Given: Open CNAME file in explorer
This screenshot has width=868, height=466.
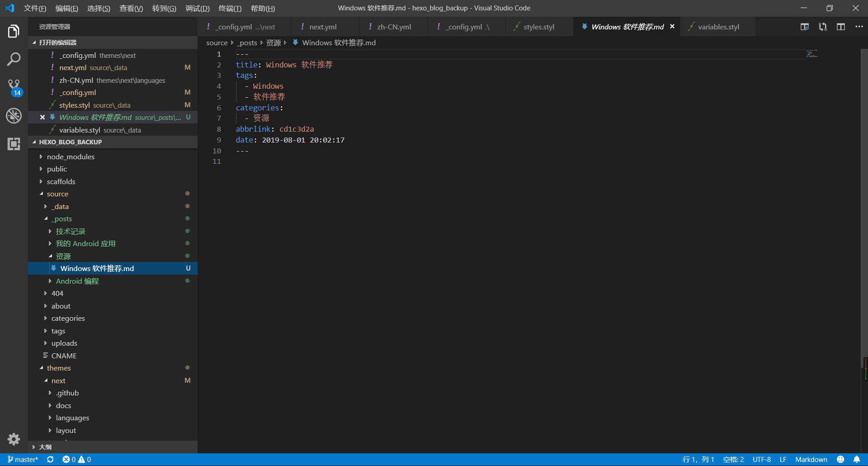Looking at the screenshot, I should click(64, 356).
